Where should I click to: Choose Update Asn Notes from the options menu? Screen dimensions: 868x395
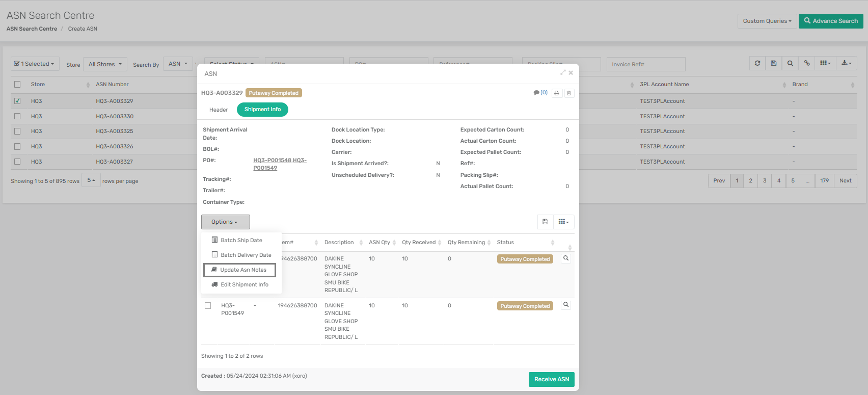[x=239, y=270]
